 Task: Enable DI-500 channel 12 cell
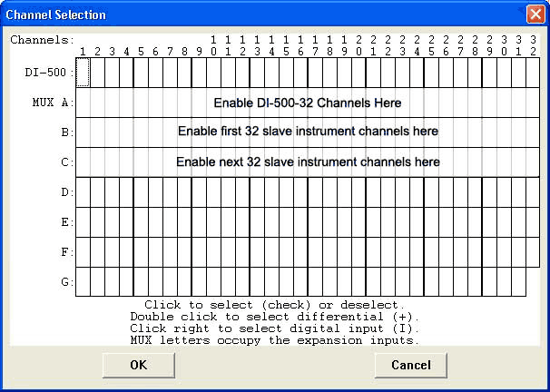(242, 73)
